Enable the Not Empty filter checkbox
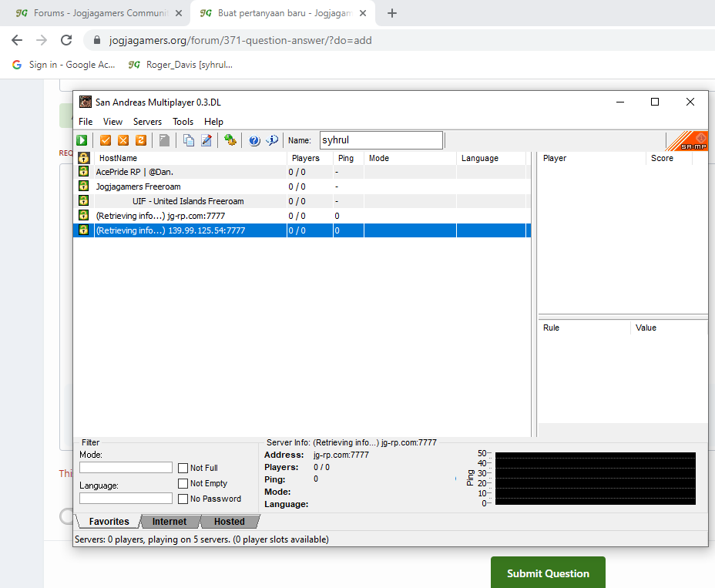The height and width of the screenshot is (588, 715). click(183, 483)
